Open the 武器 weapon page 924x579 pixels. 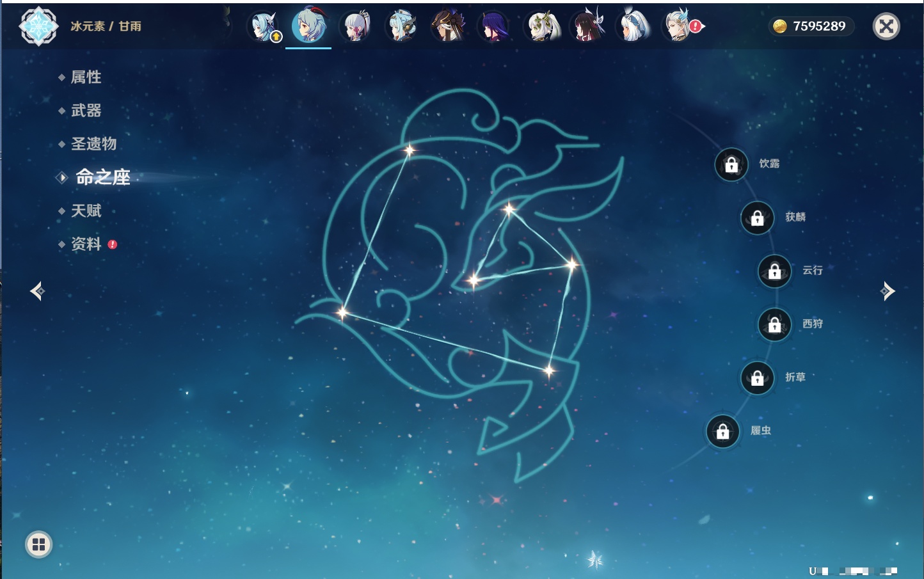86,111
